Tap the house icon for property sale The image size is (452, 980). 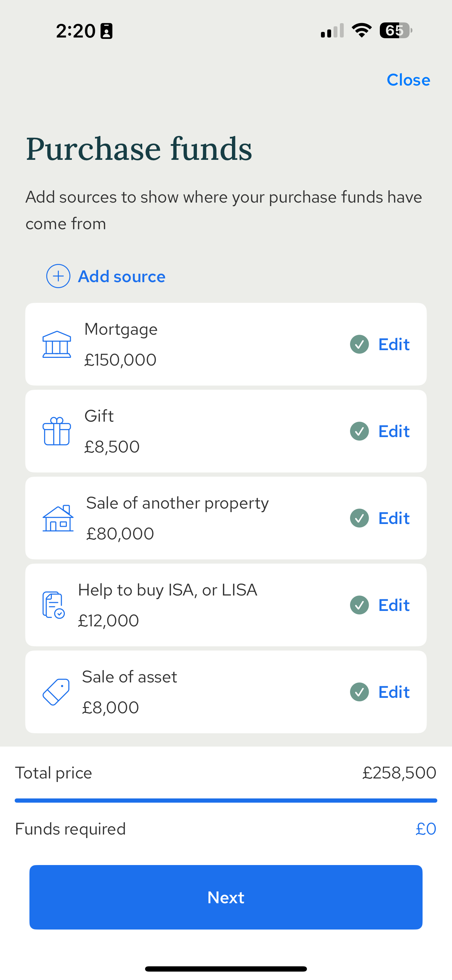click(58, 518)
